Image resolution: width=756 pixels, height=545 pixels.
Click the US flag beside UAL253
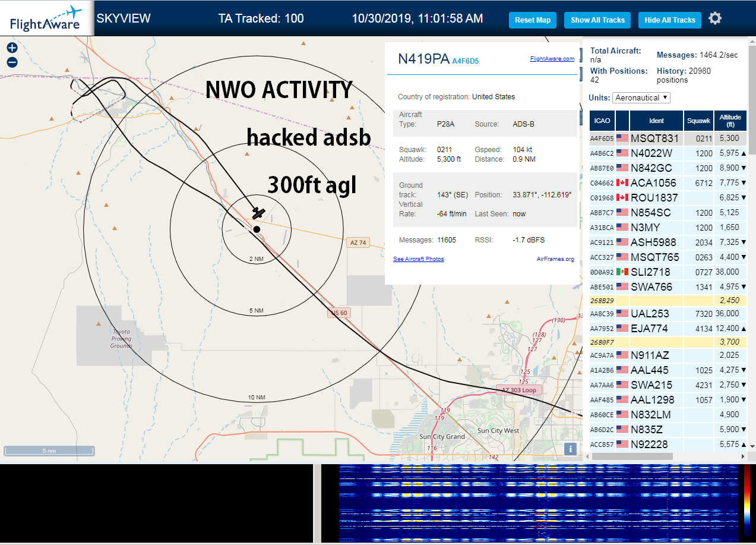point(622,313)
